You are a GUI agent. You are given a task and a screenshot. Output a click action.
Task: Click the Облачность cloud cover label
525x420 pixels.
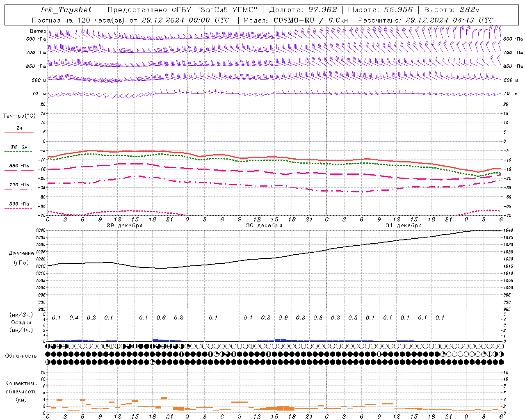21,356
